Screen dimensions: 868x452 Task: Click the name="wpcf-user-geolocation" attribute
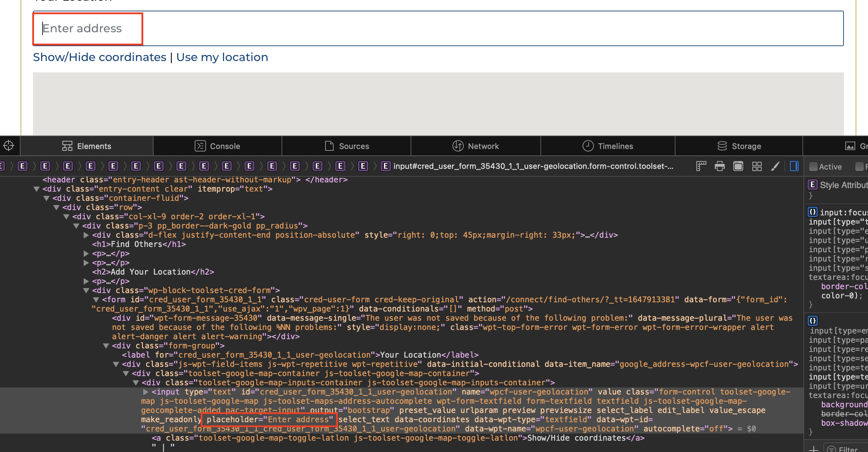pyautogui.click(x=527, y=392)
